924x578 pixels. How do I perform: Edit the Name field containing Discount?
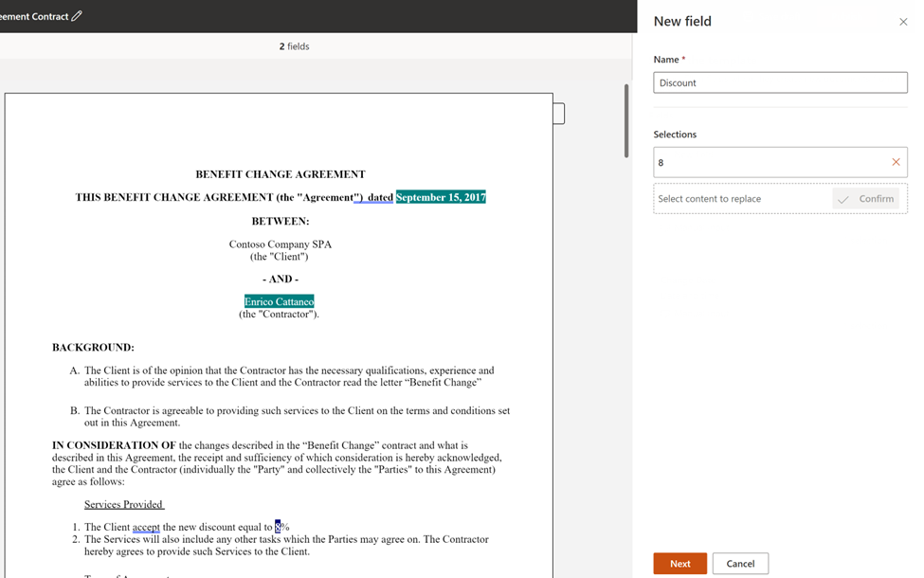click(779, 82)
